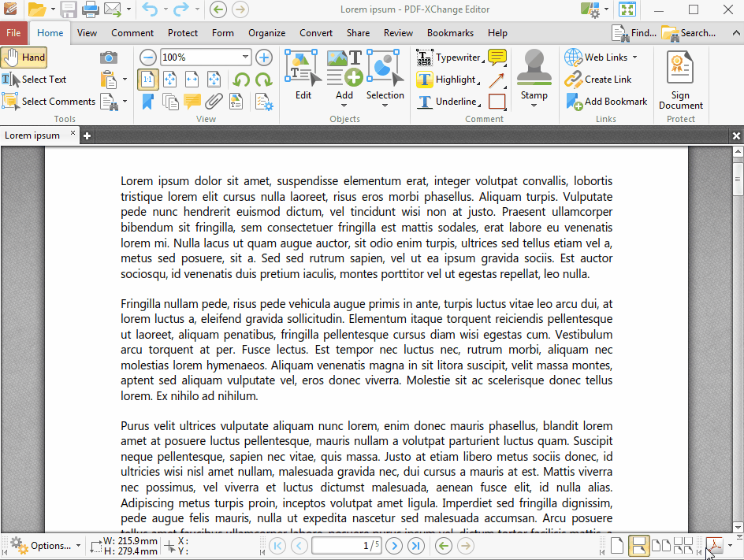
Task: Undo the last action
Action: point(150,9)
